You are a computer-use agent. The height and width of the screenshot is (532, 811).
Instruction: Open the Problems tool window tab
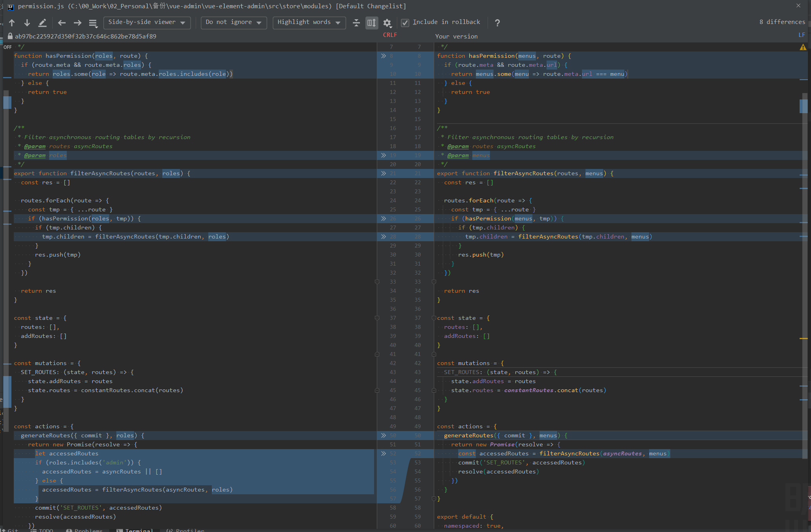pyautogui.click(x=84, y=530)
